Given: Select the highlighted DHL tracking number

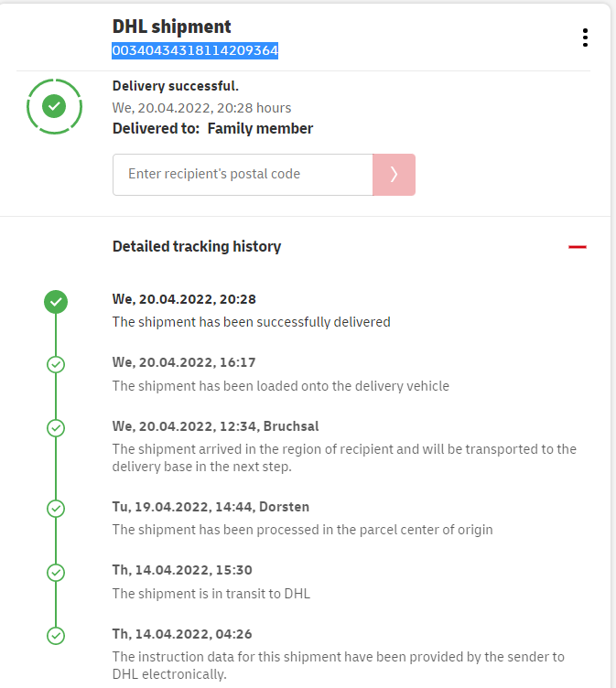Looking at the screenshot, I should [x=195, y=51].
